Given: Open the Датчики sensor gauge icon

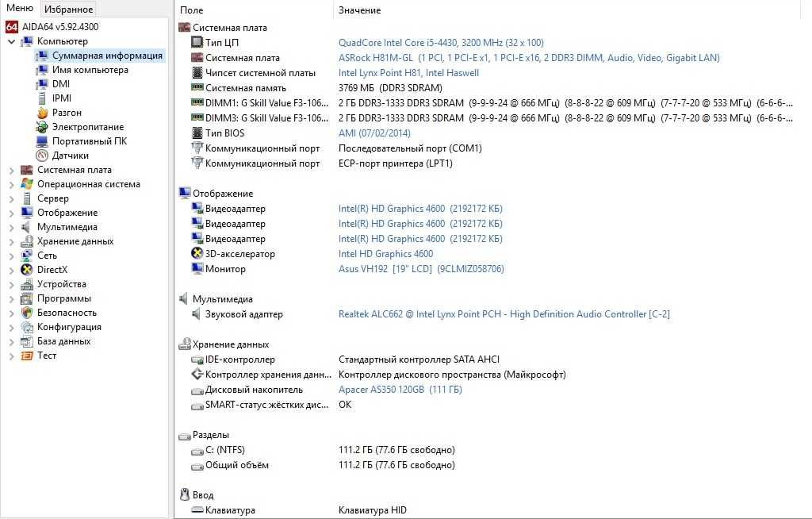Looking at the screenshot, I should tap(41, 156).
